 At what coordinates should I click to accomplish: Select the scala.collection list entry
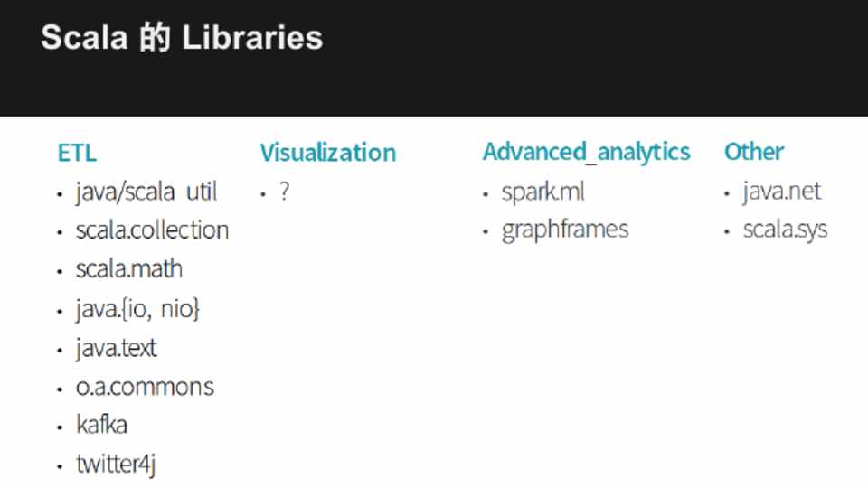click(152, 230)
